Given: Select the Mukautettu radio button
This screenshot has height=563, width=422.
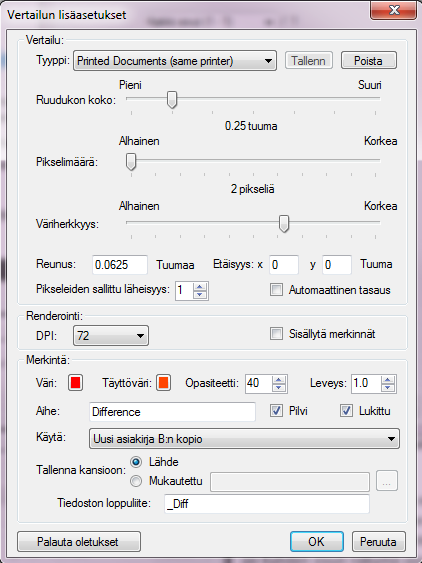Looking at the screenshot, I should (x=136, y=481).
